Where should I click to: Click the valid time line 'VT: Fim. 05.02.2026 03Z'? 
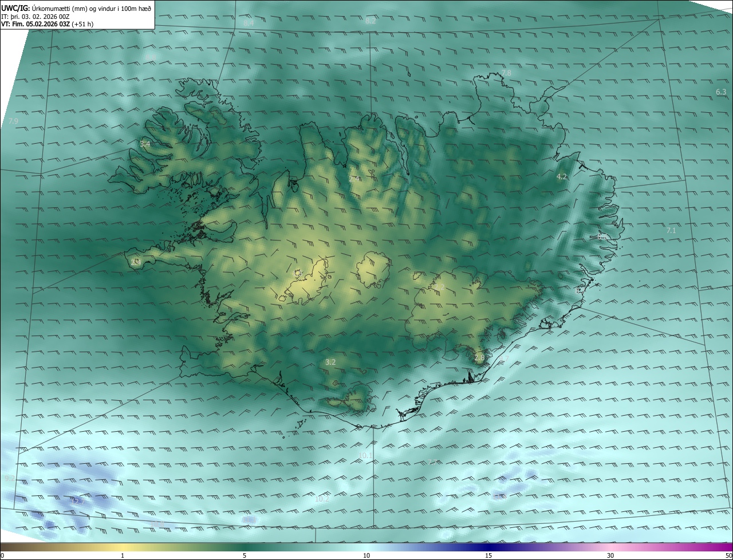tap(37, 24)
